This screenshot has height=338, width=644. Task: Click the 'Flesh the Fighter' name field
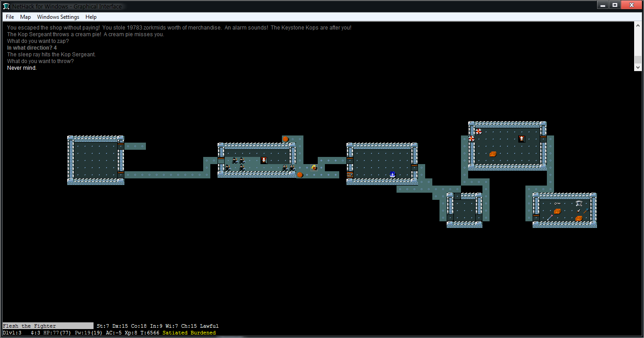pyautogui.click(x=48, y=326)
